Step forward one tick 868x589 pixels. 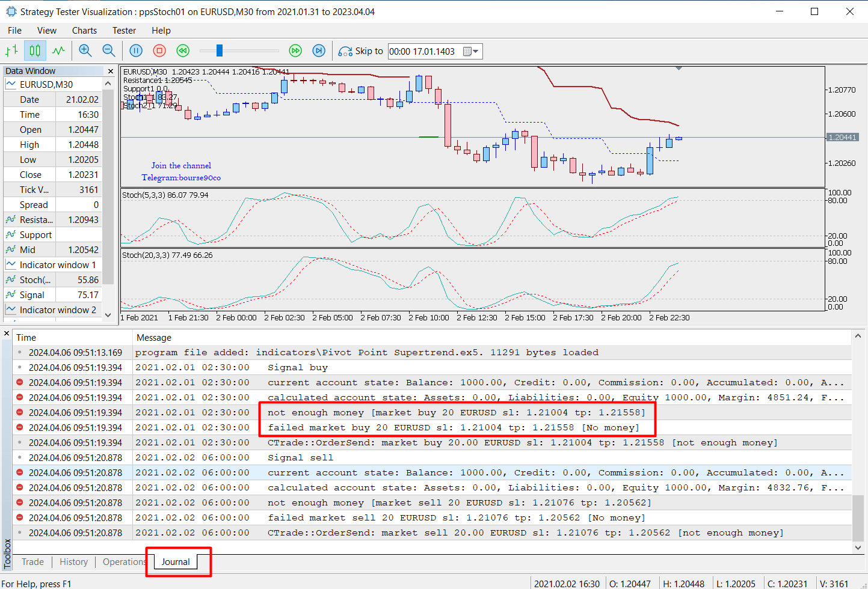coord(319,51)
